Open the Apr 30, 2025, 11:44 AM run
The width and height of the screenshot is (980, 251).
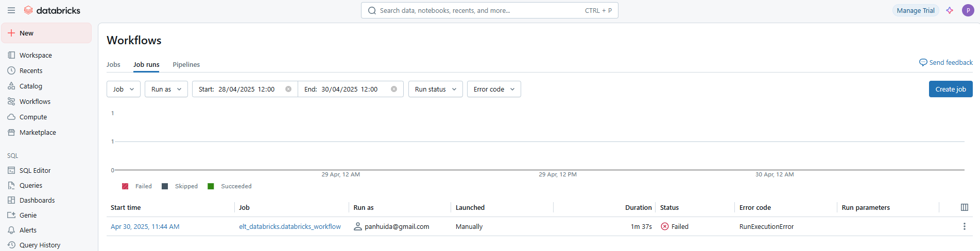pos(145,226)
